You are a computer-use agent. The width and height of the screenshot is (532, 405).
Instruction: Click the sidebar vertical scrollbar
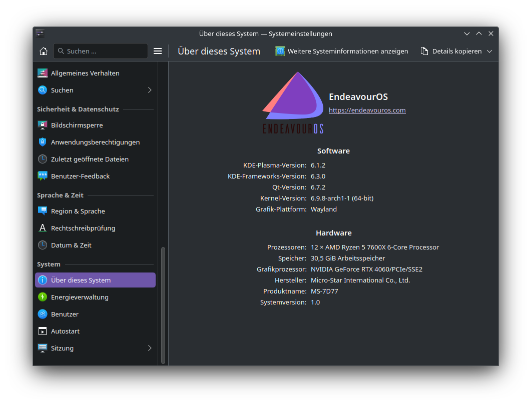click(x=163, y=305)
